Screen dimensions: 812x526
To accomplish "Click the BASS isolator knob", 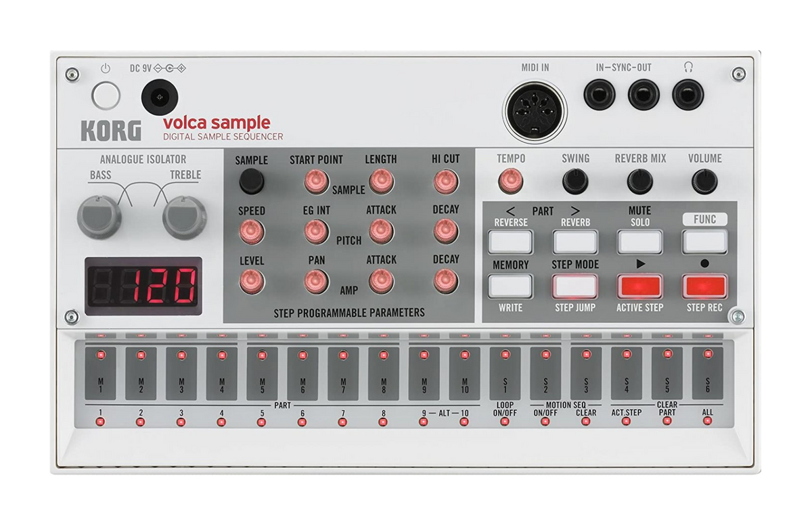I will [x=99, y=218].
